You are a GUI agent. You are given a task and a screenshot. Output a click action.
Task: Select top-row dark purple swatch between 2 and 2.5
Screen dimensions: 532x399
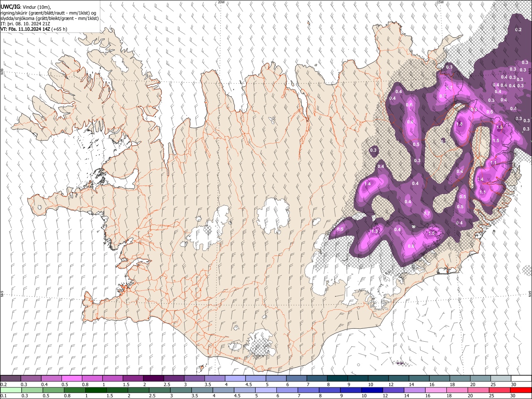click(153, 378)
